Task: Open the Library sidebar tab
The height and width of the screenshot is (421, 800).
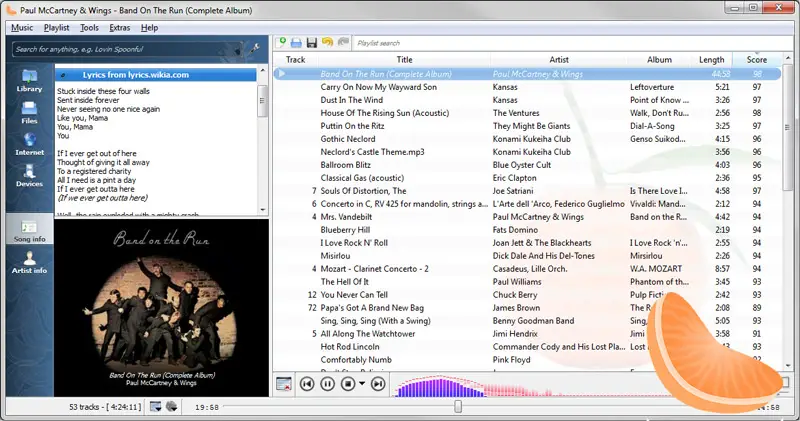Action: pos(29,80)
